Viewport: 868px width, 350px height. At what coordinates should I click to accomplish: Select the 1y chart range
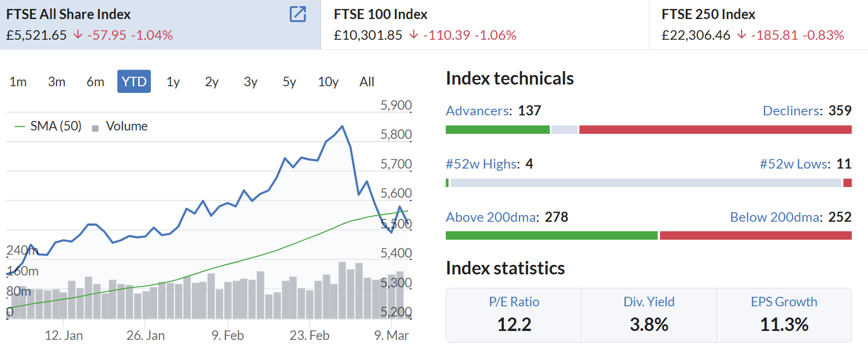(x=173, y=82)
